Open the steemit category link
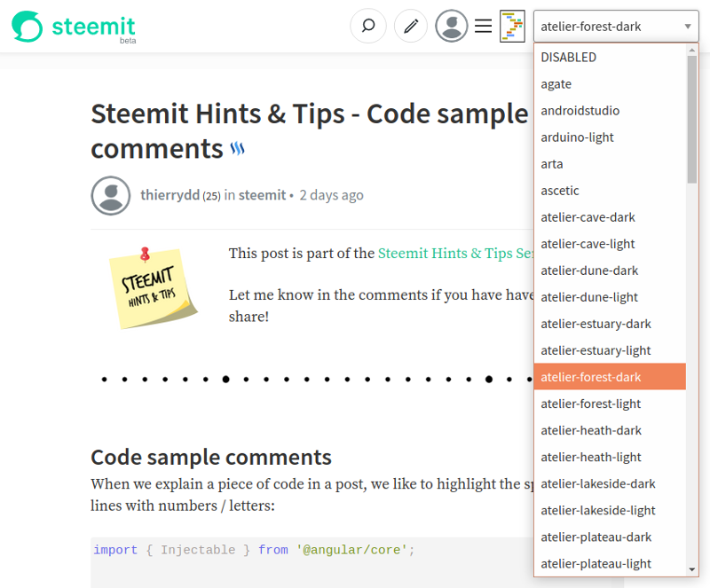The width and height of the screenshot is (710, 588). (x=263, y=195)
